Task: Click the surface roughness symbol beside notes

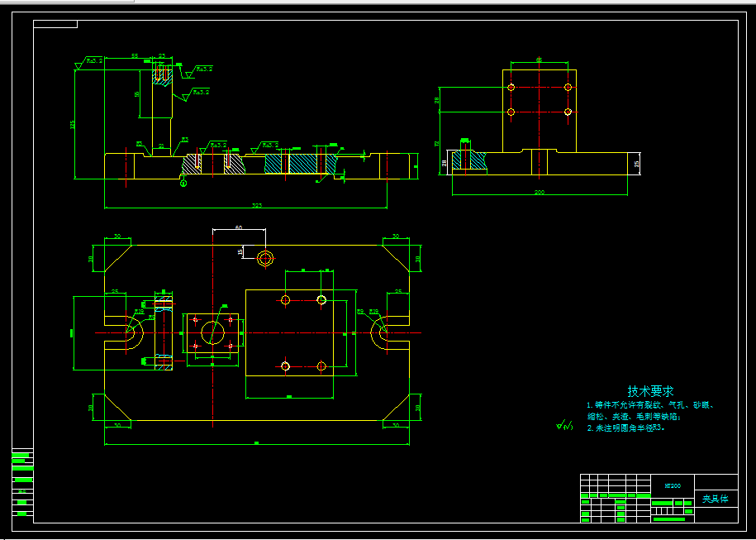Action: click(x=564, y=426)
